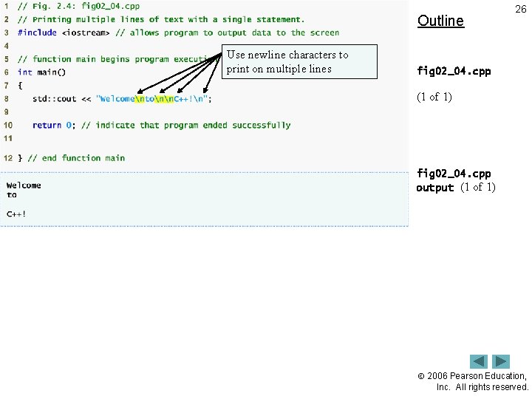532x399 pixels.
Task: Click 'Welcome' in the program output
Action: tap(24, 185)
